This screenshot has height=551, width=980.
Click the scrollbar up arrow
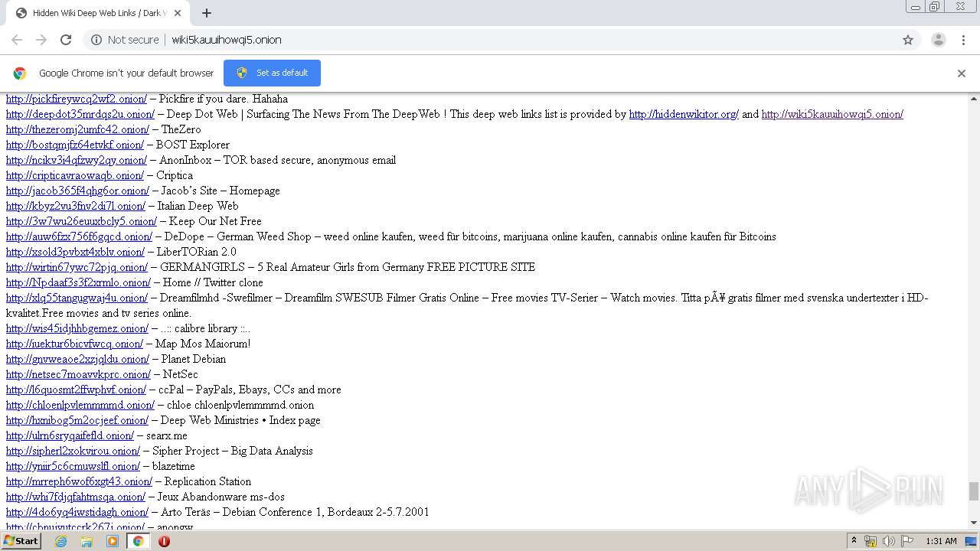974,99
